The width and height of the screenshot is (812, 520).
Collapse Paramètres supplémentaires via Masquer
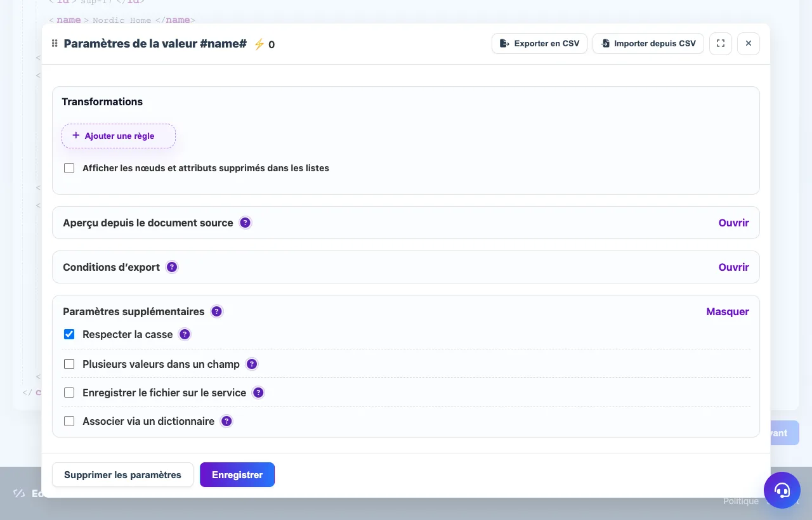pyautogui.click(x=728, y=311)
